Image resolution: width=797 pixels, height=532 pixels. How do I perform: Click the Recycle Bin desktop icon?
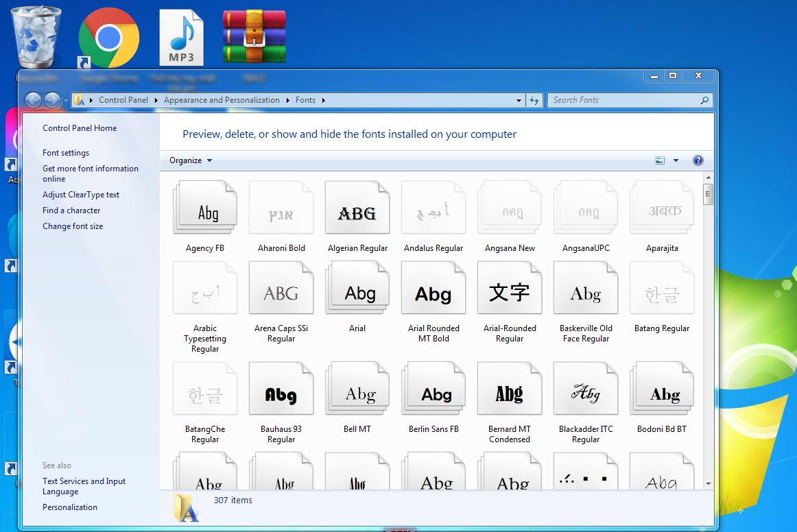36,37
